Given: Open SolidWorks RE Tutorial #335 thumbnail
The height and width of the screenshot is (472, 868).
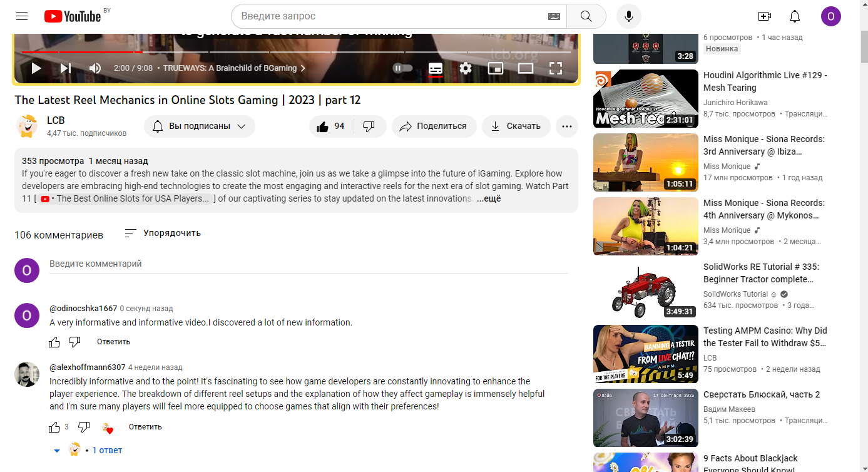Looking at the screenshot, I should point(646,290).
